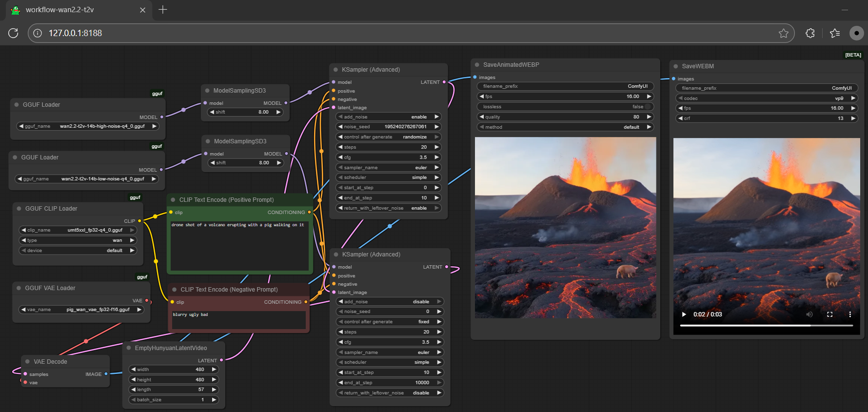Click end_at_step value 10000 in second KSampler

tap(422, 383)
